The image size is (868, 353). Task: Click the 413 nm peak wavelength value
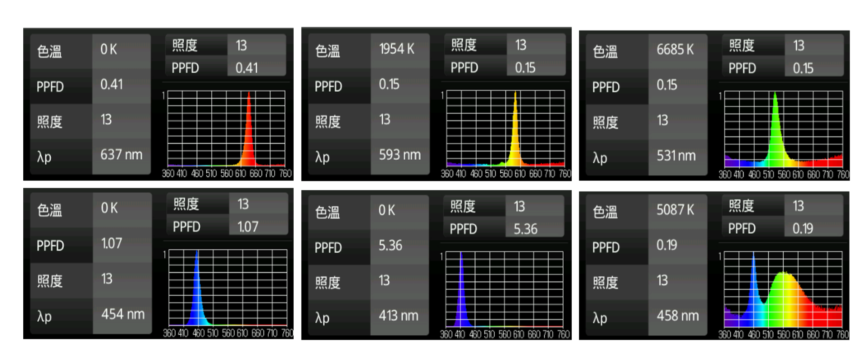(x=398, y=316)
